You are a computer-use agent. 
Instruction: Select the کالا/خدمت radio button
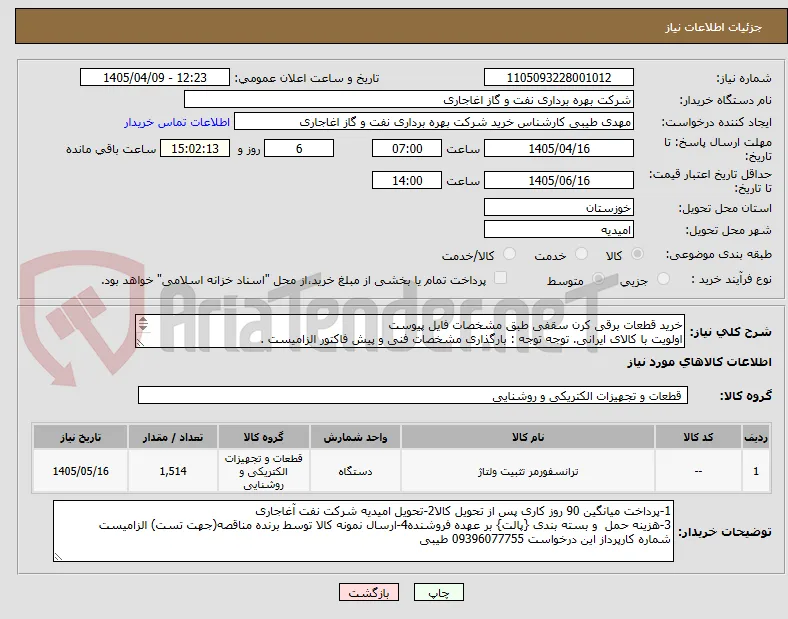[509, 254]
